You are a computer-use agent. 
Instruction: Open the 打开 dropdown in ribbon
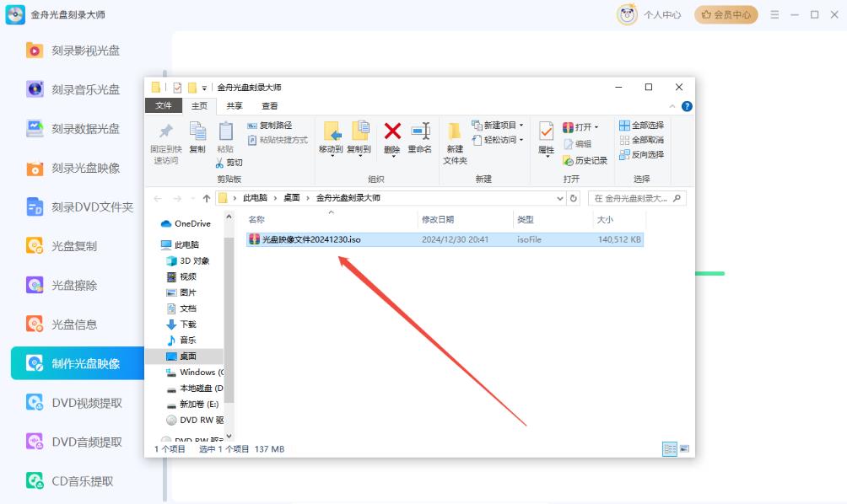coord(580,127)
